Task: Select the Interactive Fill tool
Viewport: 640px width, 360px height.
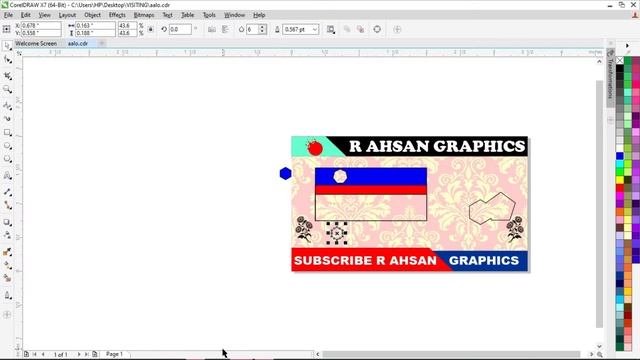Action: point(7,265)
